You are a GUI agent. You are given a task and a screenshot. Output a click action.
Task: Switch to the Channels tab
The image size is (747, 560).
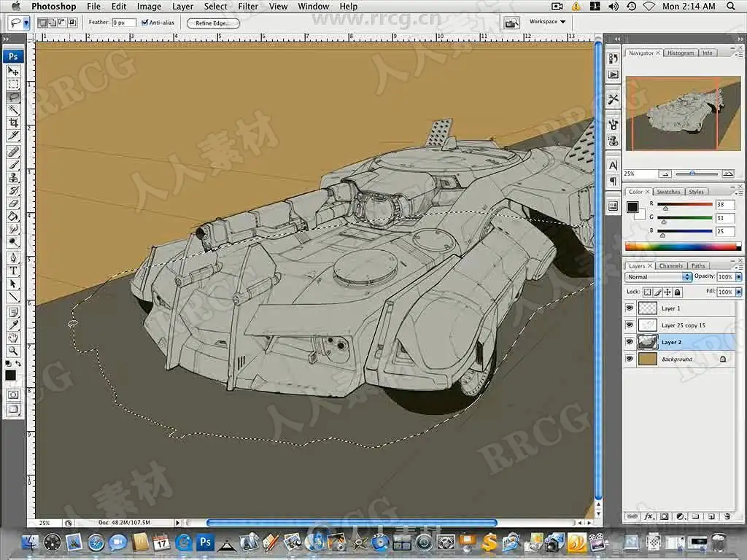click(x=670, y=265)
